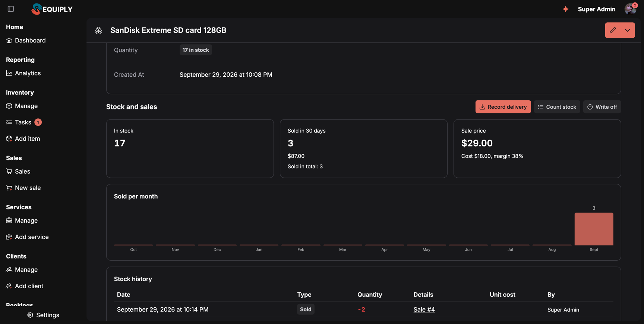Click the Dashboard home icon
The image size is (644, 324).
pos(9,40)
